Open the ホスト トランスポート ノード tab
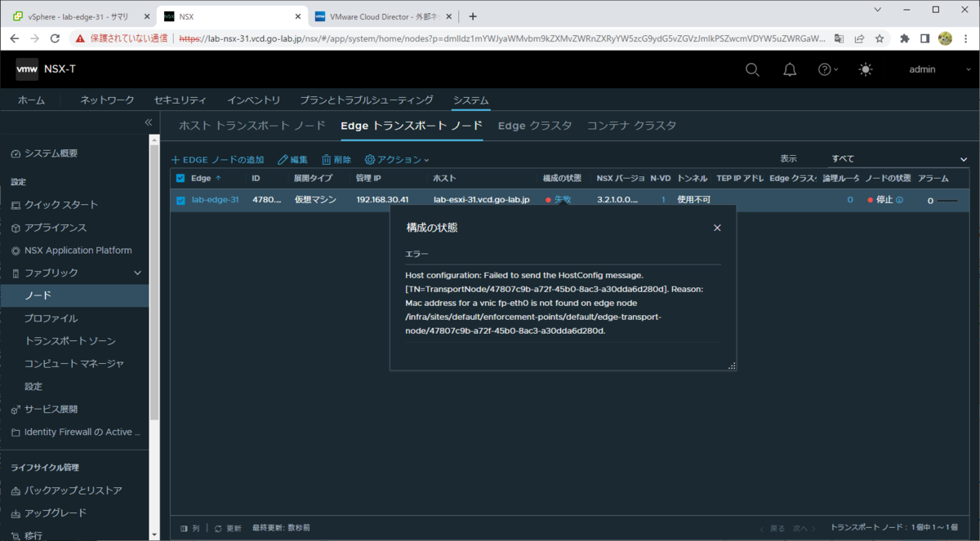 (252, 126)
